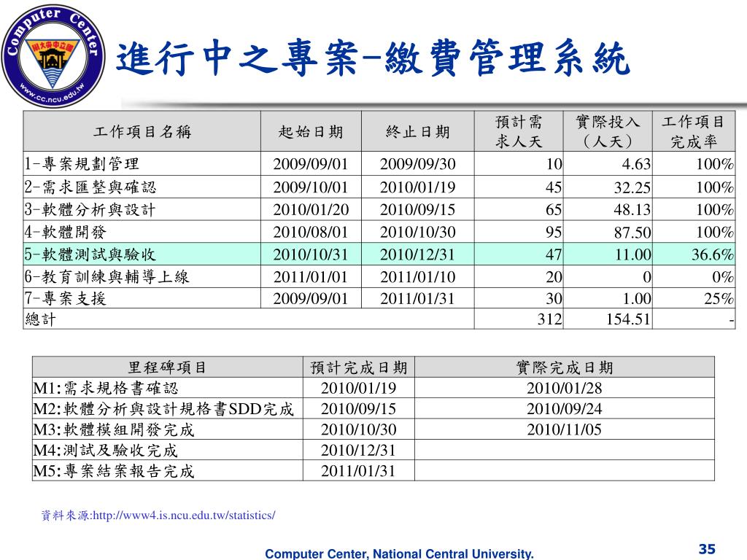The image size is (747, 560).
Task: Click the 終止日期 column header
Action: point(418,131)
